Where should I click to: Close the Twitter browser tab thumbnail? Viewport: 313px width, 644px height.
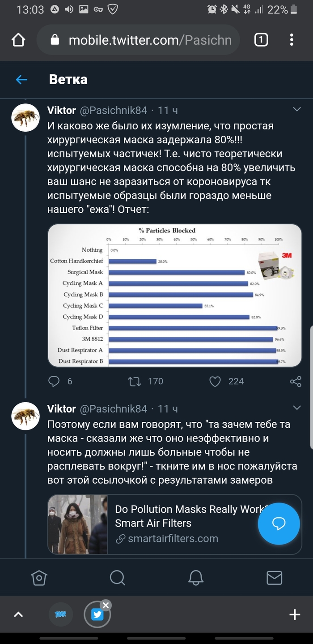click(x=106, y=605)
